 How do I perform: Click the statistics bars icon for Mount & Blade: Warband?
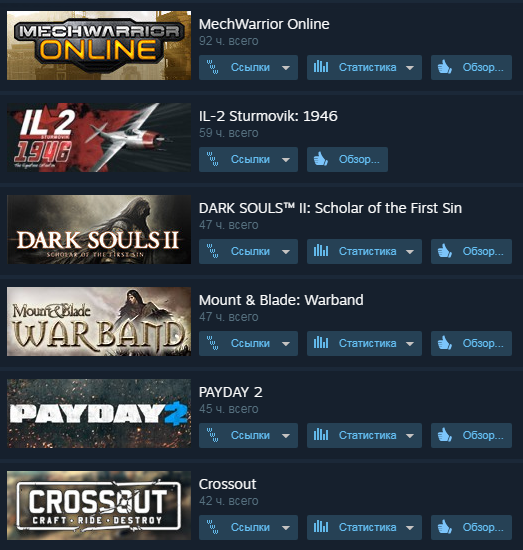(321, 343)
